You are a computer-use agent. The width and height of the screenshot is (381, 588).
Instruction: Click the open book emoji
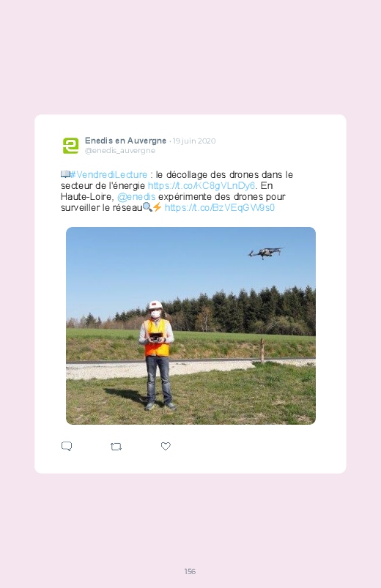(65, 174)
